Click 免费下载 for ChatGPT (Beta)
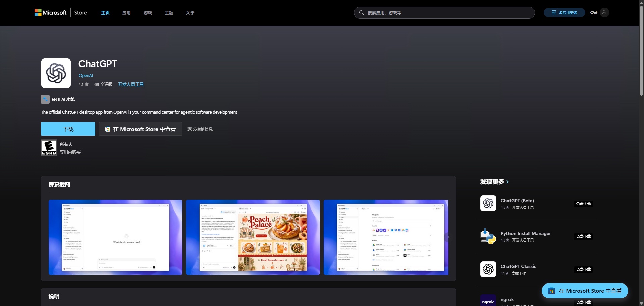This screenshot has height=306, width=644. pyautogui.click(x=584, y=204)
